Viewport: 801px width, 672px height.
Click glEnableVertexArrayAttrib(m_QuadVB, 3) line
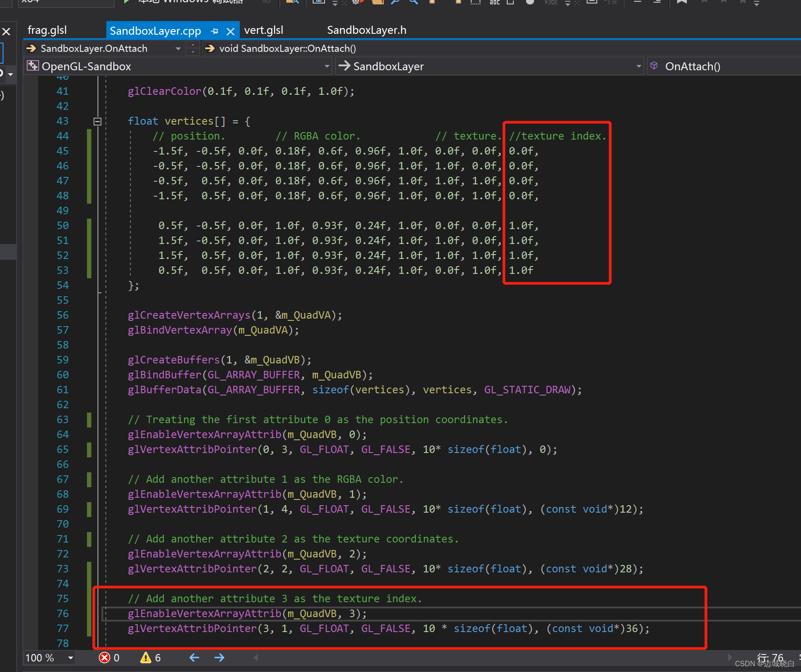click(247, 614)
